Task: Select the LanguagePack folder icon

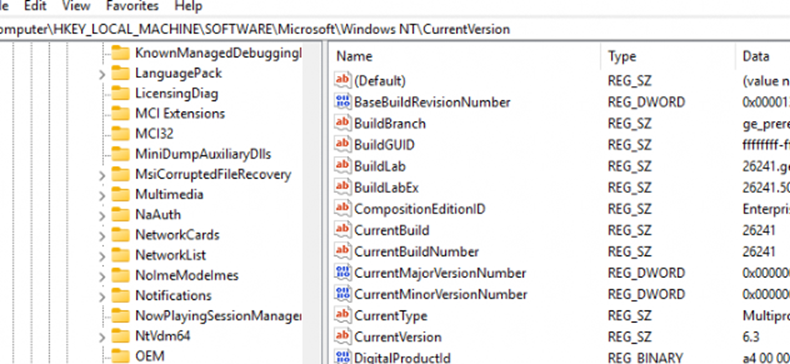Action: pyautogui.click(x=120, y=73)
